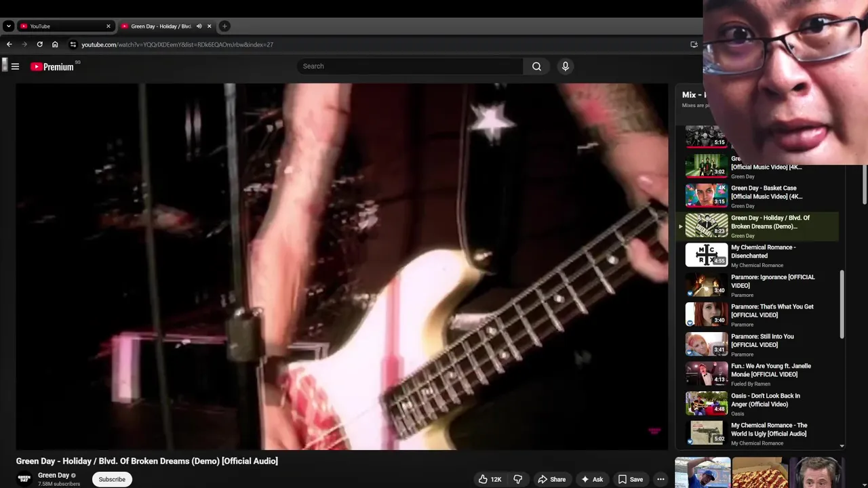Screen dimensions: 868x488
Task: Go to YouTube Premium home logo
Action: click(52, 66)
